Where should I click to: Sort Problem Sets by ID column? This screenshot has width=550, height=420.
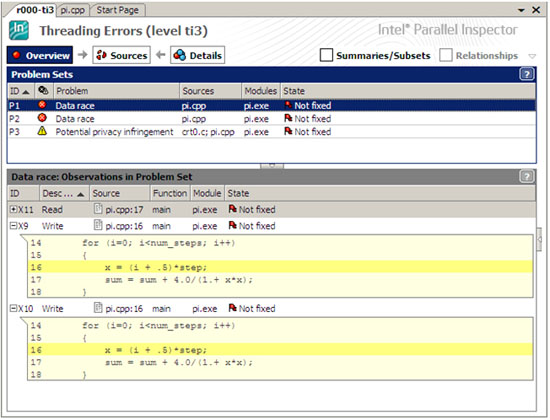coord(21,91)
